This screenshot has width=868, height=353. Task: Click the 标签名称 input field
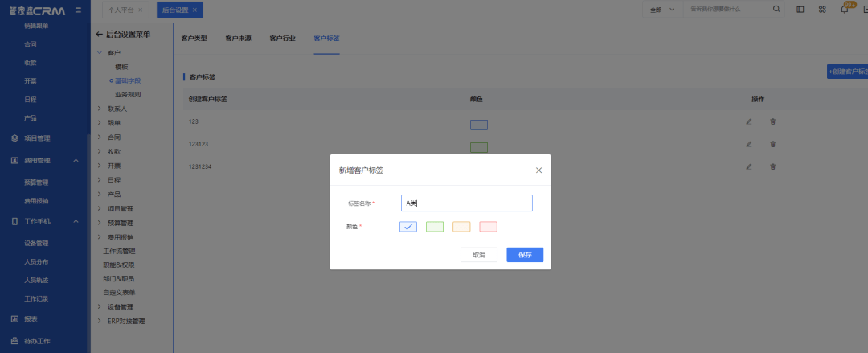[466, 203]
